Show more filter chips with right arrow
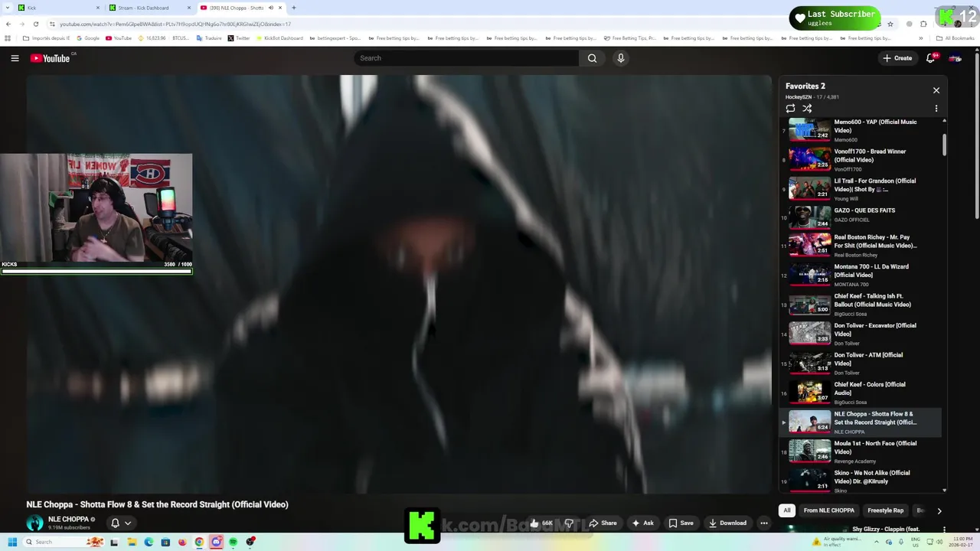Image resolution: width=980 pixels, height=551 pixels. coord(939,510)
